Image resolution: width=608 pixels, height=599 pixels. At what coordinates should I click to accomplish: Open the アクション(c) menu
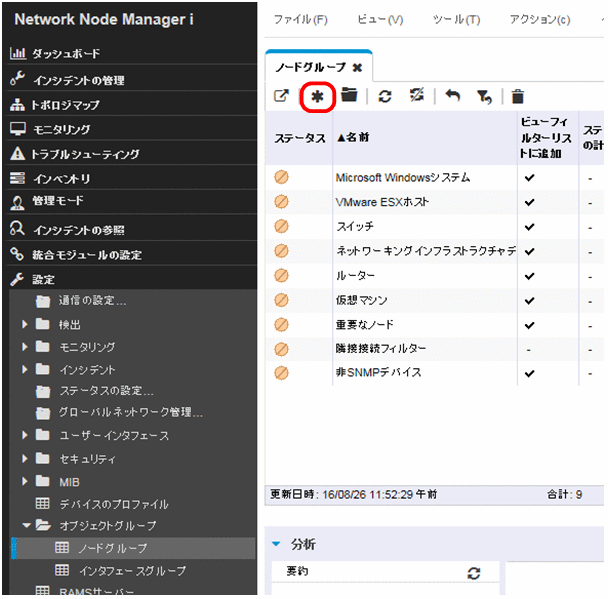540,19
